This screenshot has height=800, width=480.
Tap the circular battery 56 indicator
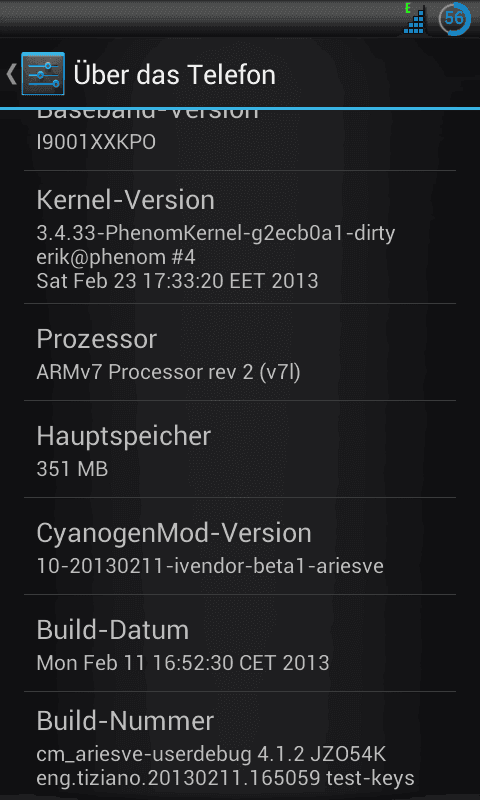[x=454, y=19]
